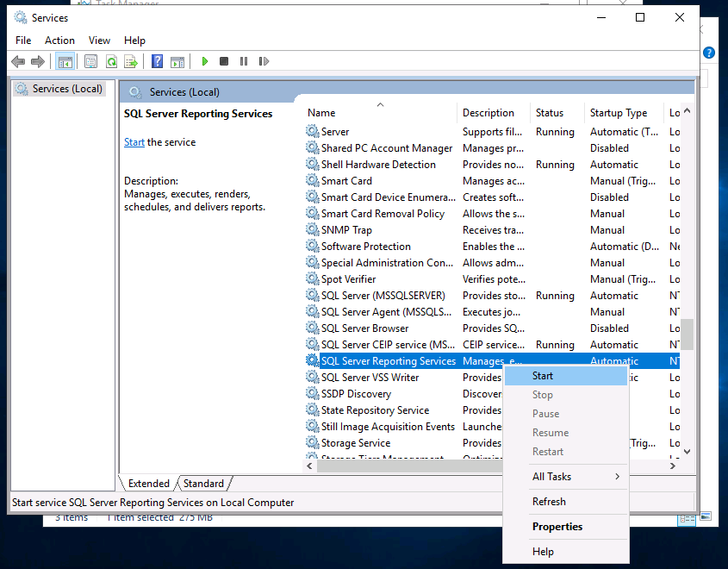
Task: Select SQL Server CEIP service row
Action: pos(492,344)
